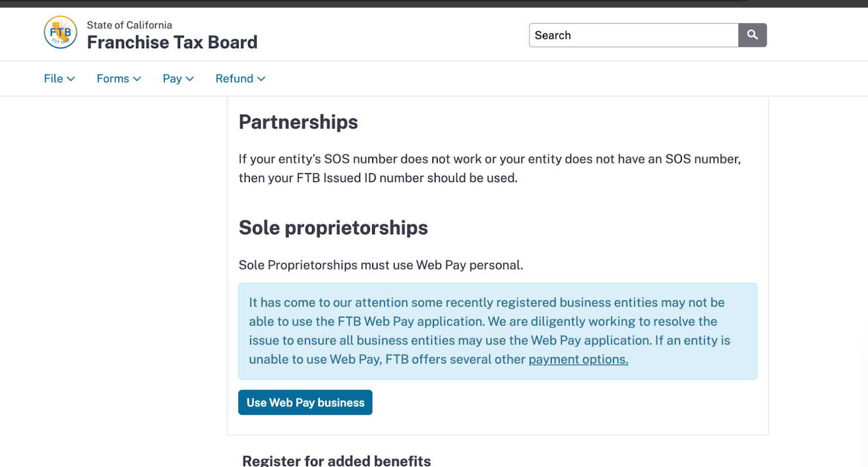
Task: Expand the chevron next to Pay
Action: point(190,79)
